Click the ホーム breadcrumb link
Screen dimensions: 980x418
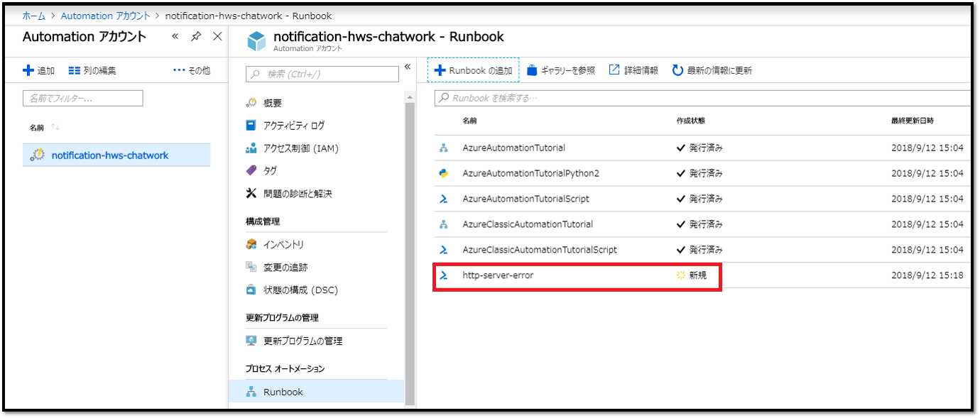pos(33,16)
